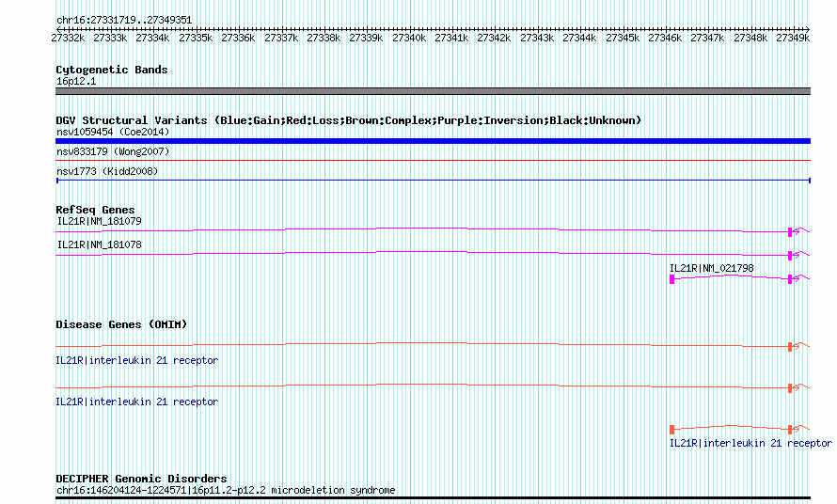Open the nsv833179 (Wong2007) variant label
Screen dimensions: 837x504
pos(113,151)
